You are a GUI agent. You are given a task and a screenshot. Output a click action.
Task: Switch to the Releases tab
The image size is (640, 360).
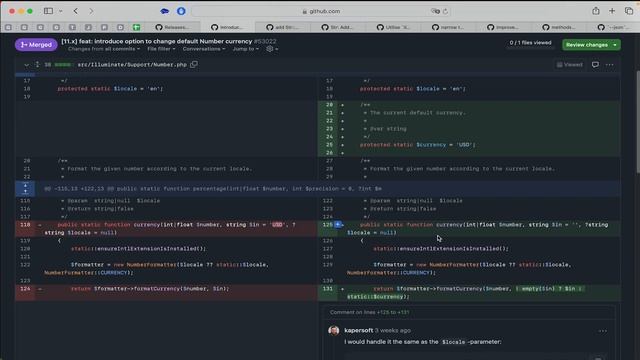(x=172, y=27)
